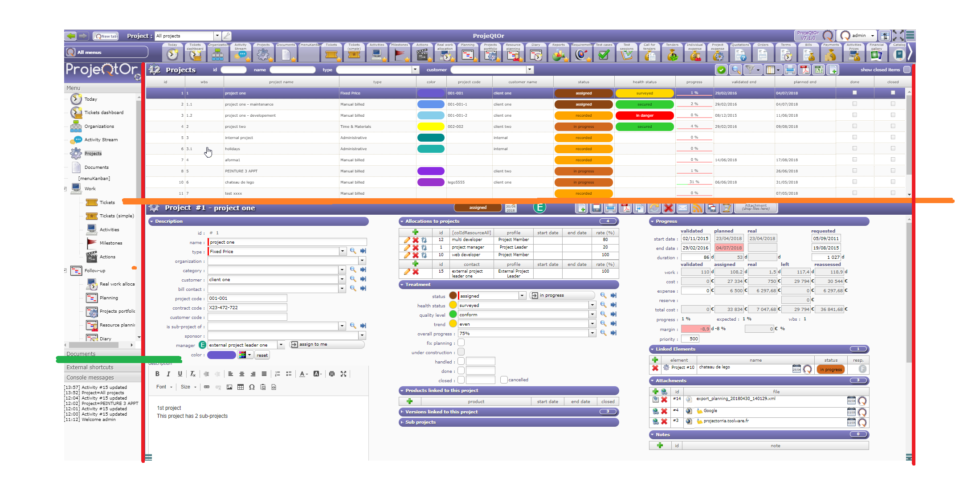Tick the done checkbox in Treatment
The width and height of the screenshot is (980, 490).
coord(461,371)
